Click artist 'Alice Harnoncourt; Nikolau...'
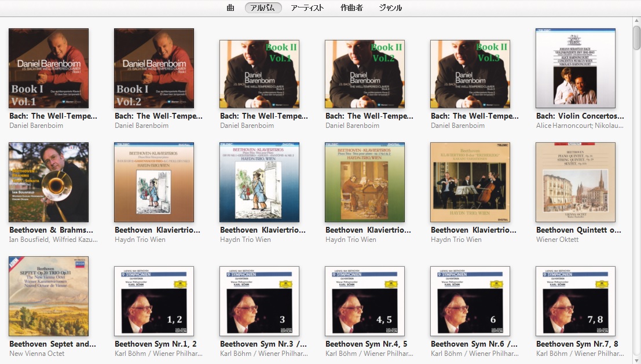This screenshot has height=364, width=641. click(x=580, y=126)
